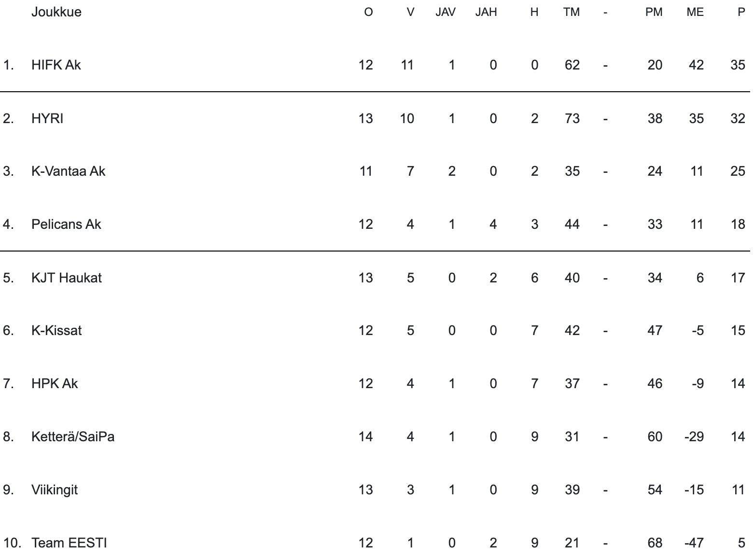Click the V wins column header
Image resolution: width=754 pixels, height=560 pixels.
(410, 12)
